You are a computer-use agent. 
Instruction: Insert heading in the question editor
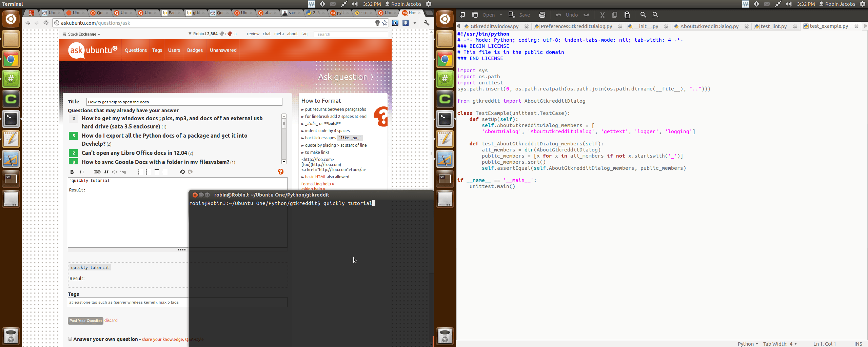[x=157, y=172]
